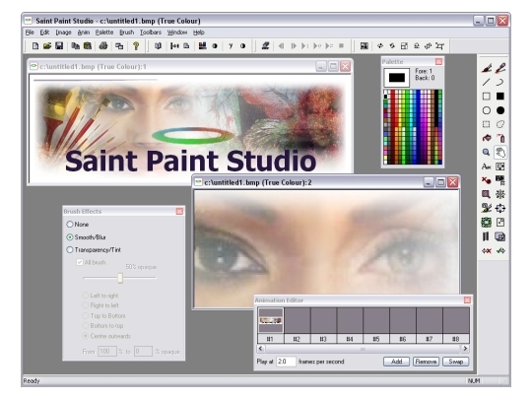Click the Add button in Animation Editor
The image size is (532, 399).
click(x=396, y=362)
